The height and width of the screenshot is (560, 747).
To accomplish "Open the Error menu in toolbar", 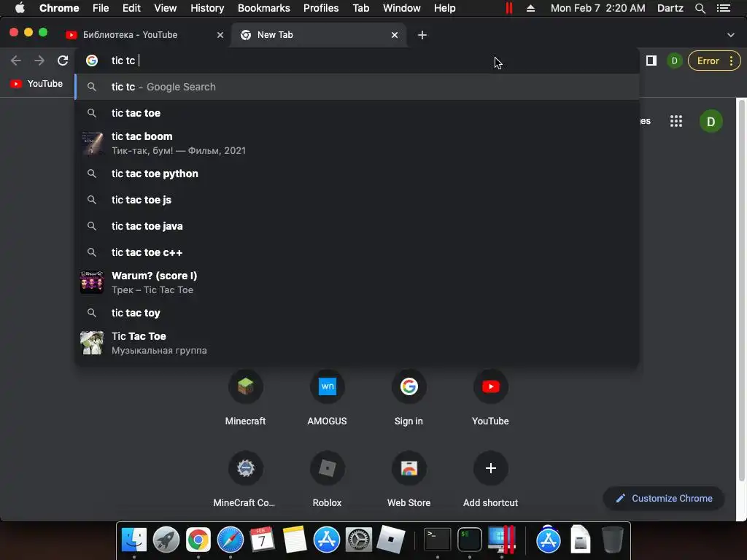I will pyautogui.click(x=714, y=61).
